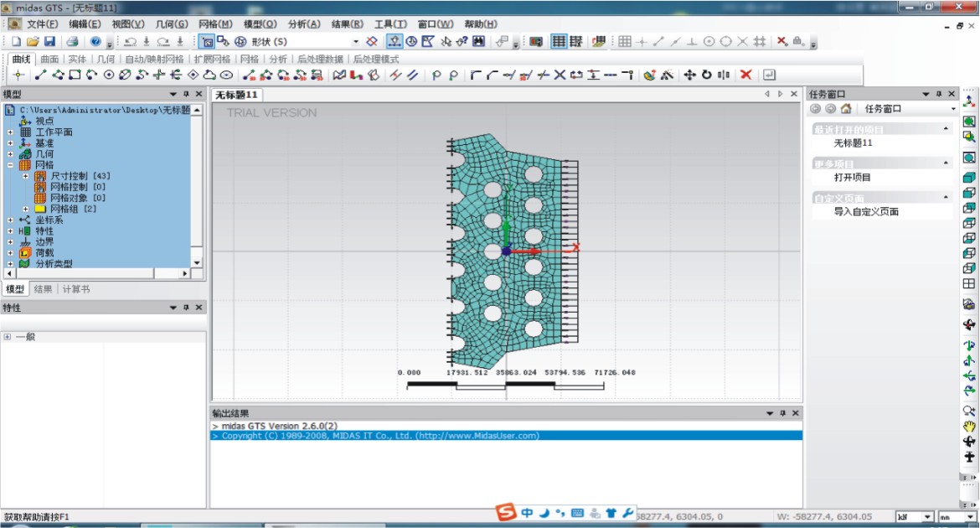Screen dimensions: 980x528
Task: Select the circle curve tool
Action: (x=109, y=75)
